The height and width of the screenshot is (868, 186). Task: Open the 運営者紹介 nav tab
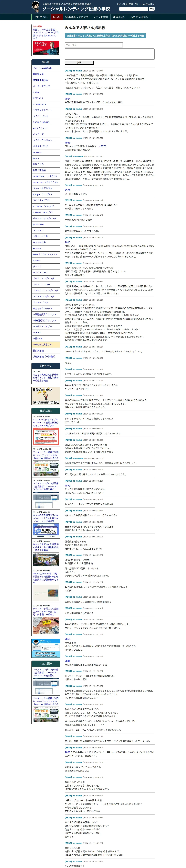[x=119, y=17]
